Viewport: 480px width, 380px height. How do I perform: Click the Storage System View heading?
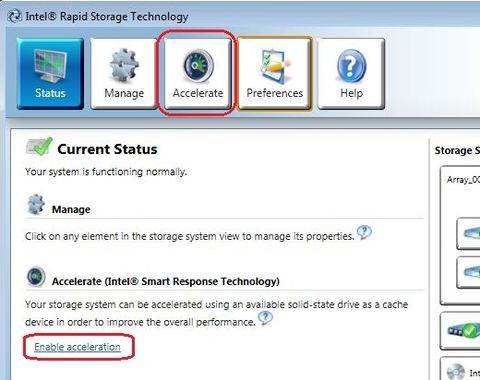click(457, 150)
